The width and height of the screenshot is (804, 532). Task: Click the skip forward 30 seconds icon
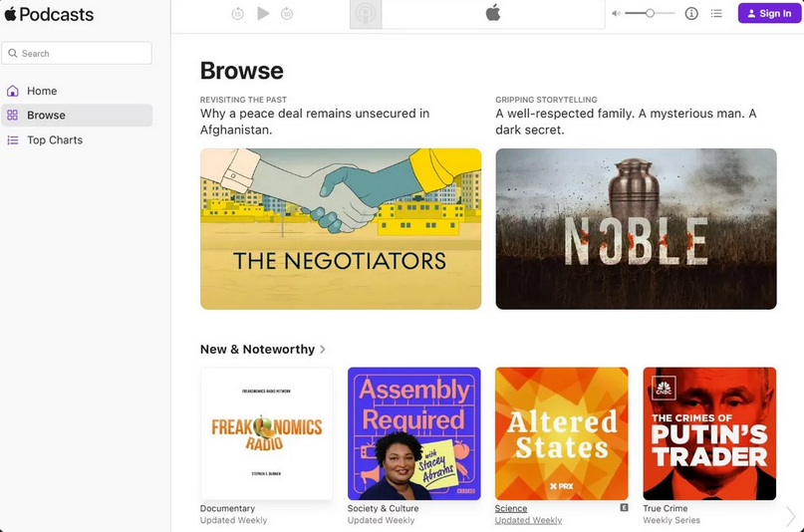tap(287, 14)
